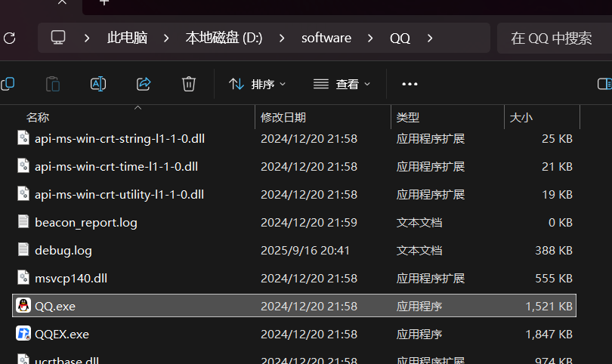Image resolution: width=612 pixels, height=364 pixels.
Task: Click the Delete trash icon
Action: click(x=189, y=84)
